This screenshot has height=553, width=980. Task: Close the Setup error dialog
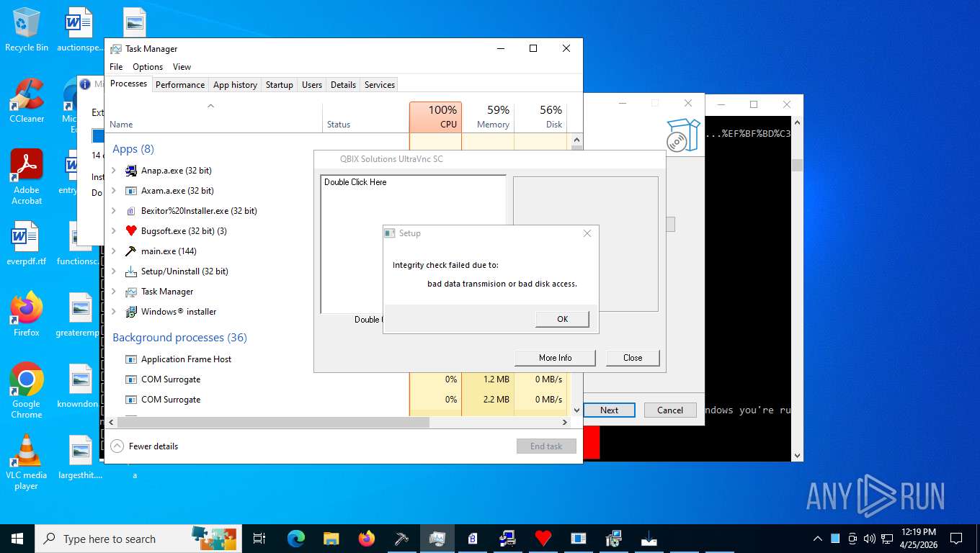pyautogui.click(x=587, y=233)
